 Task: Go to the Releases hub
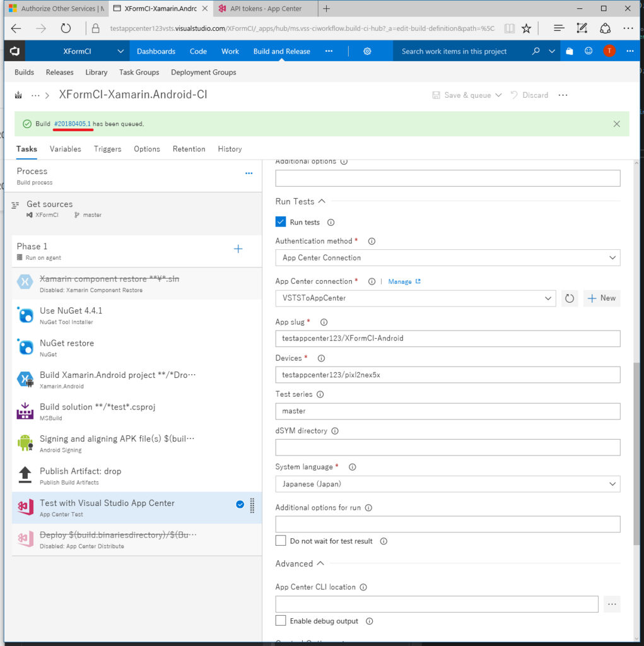point(60,73)
